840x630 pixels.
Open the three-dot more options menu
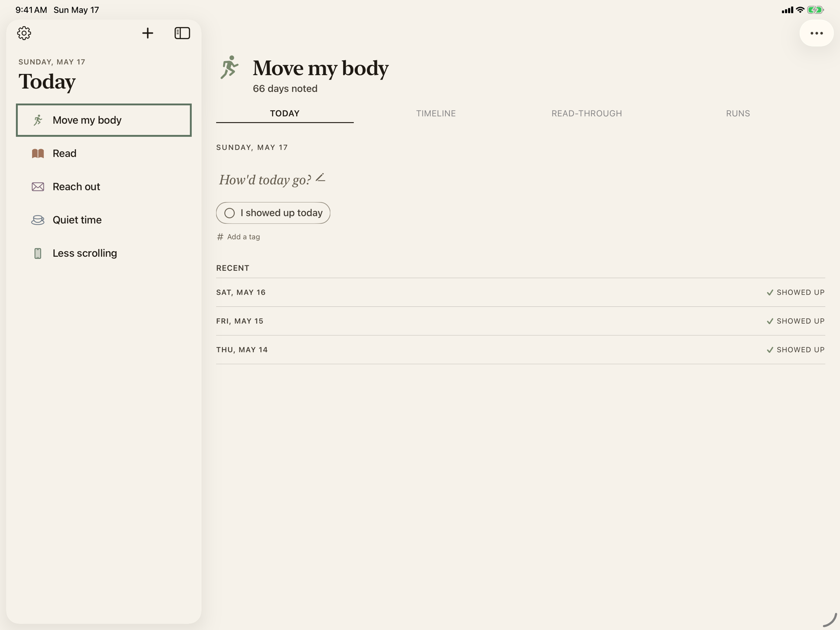[x=816, y=33]
